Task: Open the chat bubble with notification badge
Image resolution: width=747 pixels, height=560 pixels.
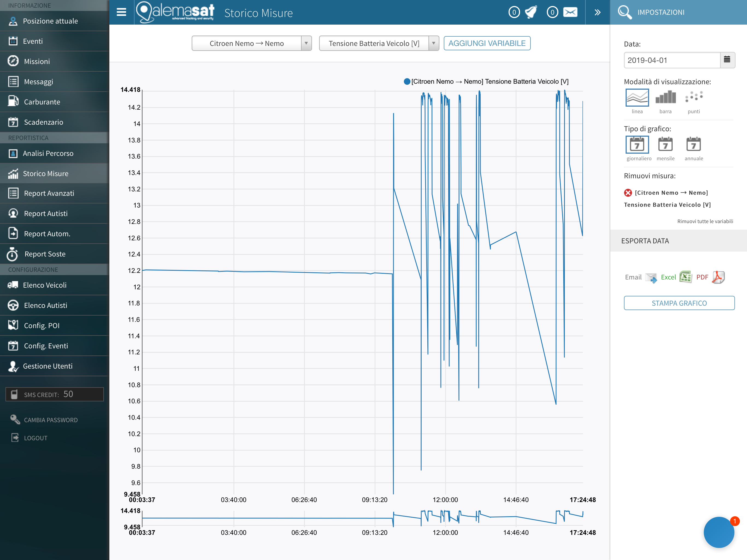Action: (x=719, y=532)
